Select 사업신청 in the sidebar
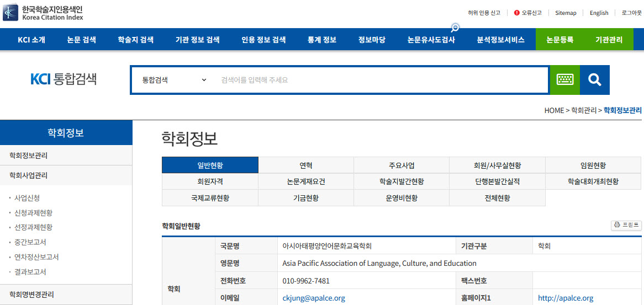The height and width of the screenshot is (305, 644). pyautogui.click(x=27, y=198)
